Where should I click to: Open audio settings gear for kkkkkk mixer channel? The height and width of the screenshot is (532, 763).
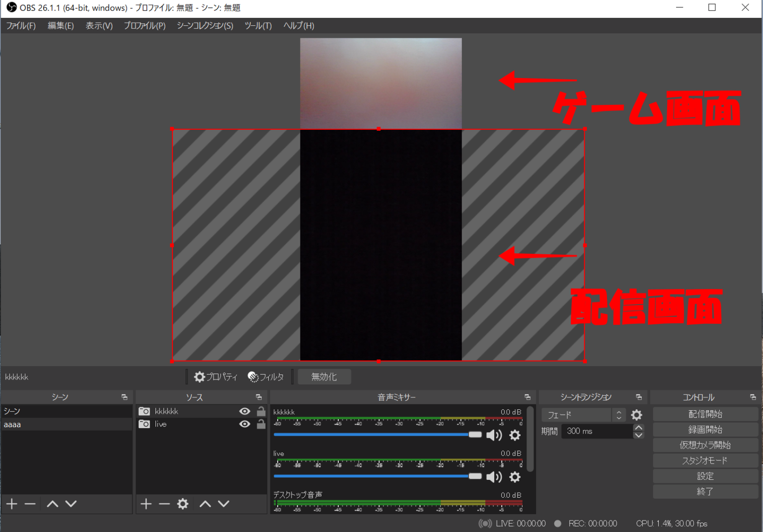[515, 435]
